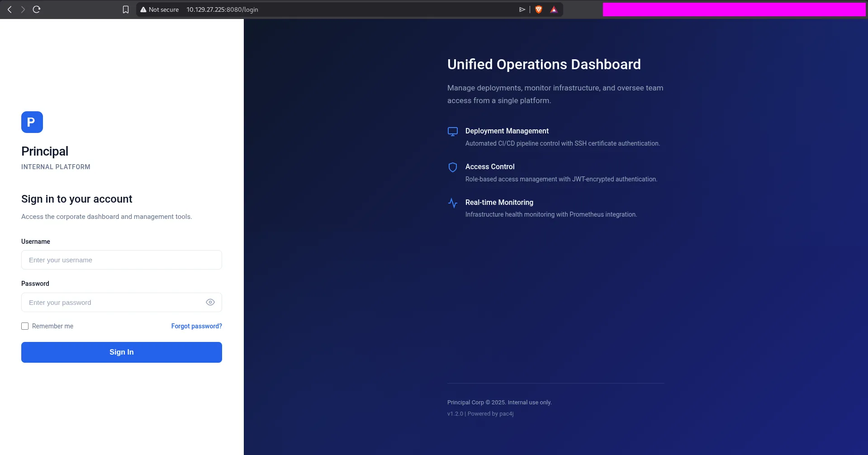Click the send icon in the address bar
Screen dimensions: 868x455
click(x=522, y=9)
